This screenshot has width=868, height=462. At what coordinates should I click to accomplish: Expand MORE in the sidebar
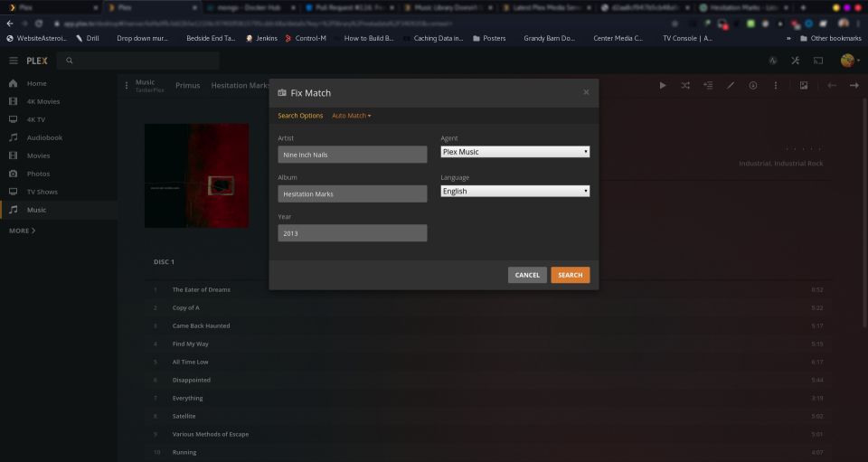coord(22,231)
